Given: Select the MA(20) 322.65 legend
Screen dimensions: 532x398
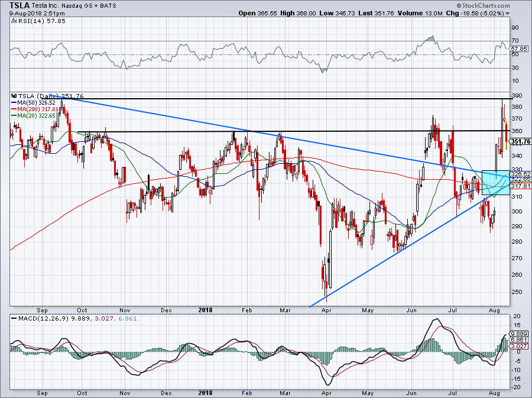Looking at the screenshot, I should tap(33, 116).
